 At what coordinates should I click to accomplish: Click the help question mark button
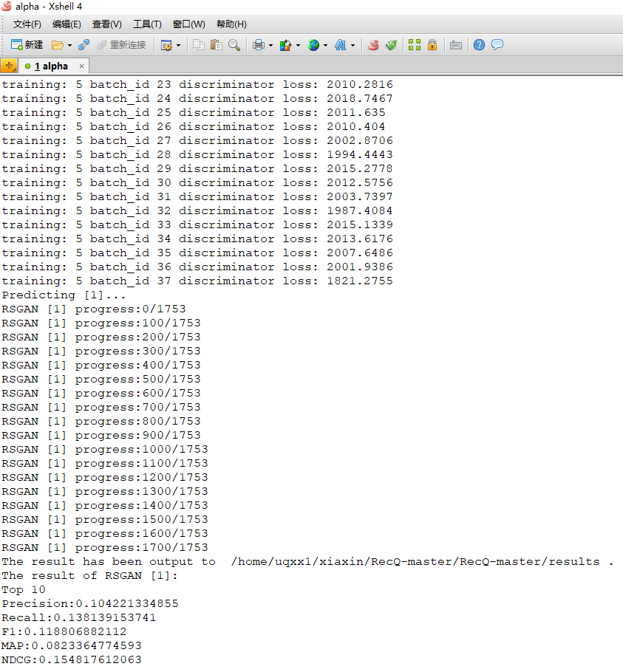click(x=479, y=45)
